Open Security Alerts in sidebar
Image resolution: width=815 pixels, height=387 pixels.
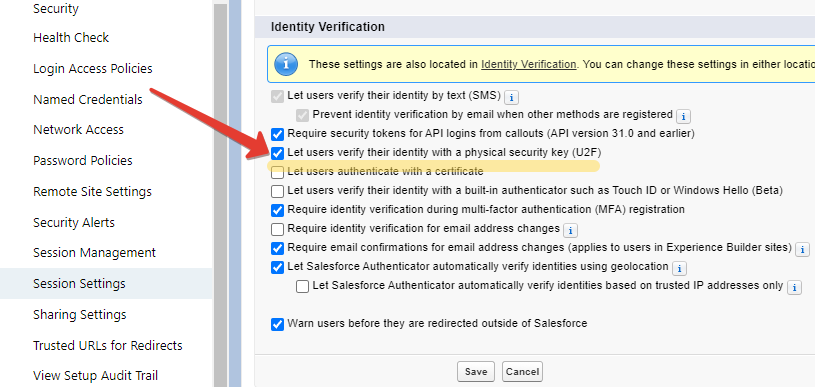[74, 222]
